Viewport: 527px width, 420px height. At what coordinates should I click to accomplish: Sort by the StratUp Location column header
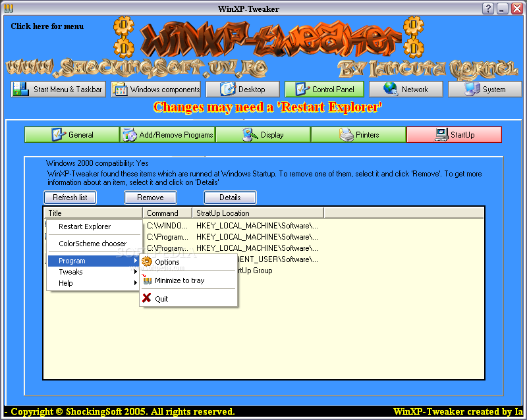258,213
